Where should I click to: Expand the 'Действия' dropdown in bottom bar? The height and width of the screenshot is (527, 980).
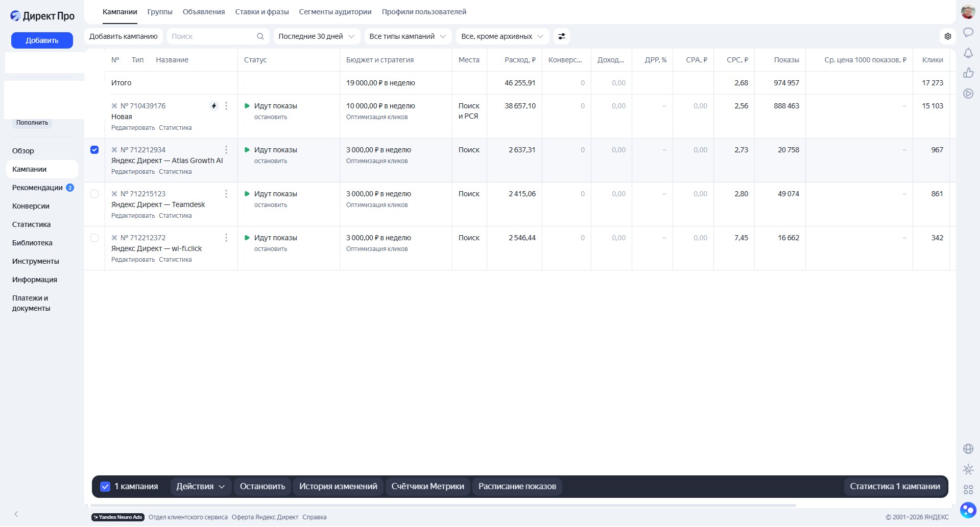(200, 487)
